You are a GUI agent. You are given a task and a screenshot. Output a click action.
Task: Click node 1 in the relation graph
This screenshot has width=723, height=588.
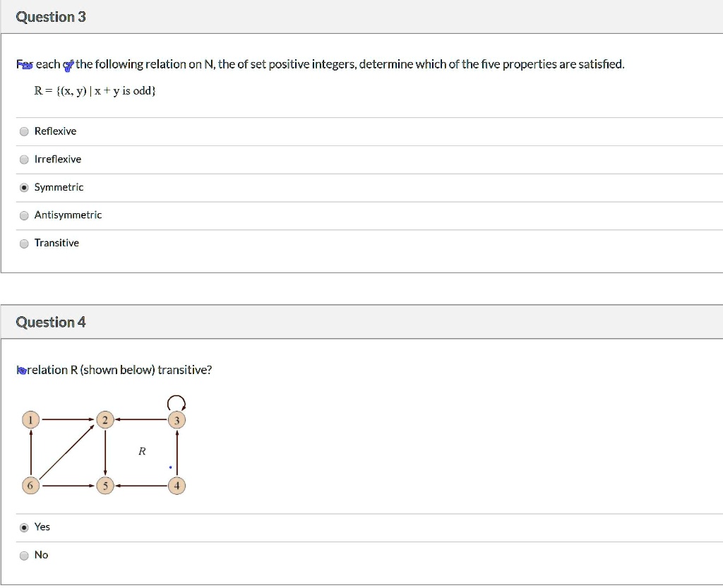pos(30,419)
